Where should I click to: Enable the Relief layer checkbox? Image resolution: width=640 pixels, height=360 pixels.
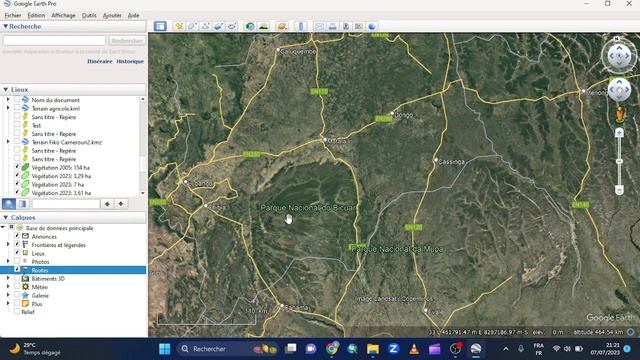pyautogui.click(x=17, y=312)
